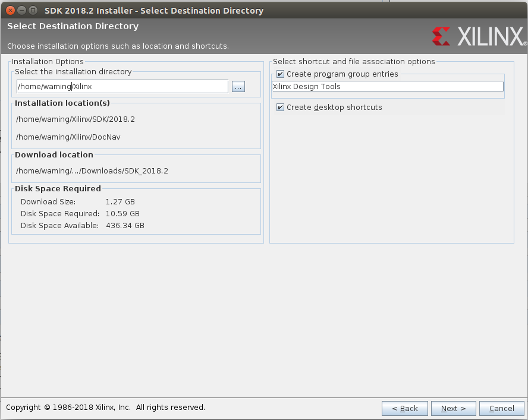This screenshot has width=528, height=420.
Task: Click the Download location section label
Action: click(54, 155)
